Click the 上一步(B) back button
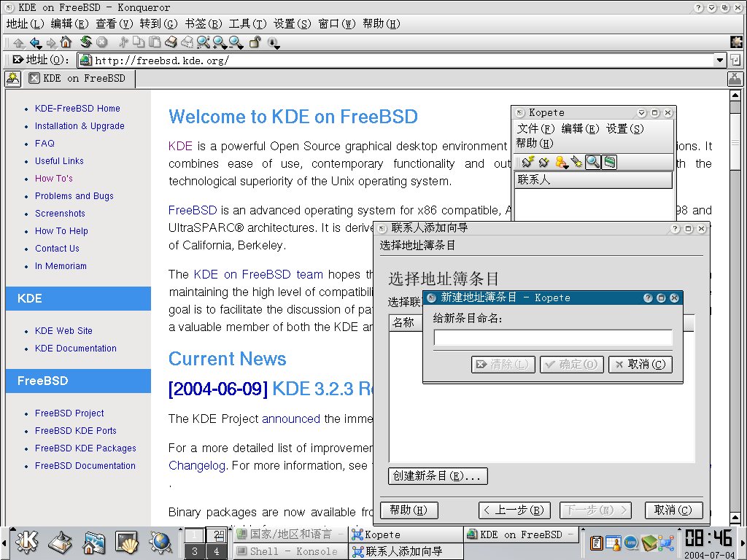Image resolution: width=747 pixels, height=560 pixels. (x=514, y=510)
